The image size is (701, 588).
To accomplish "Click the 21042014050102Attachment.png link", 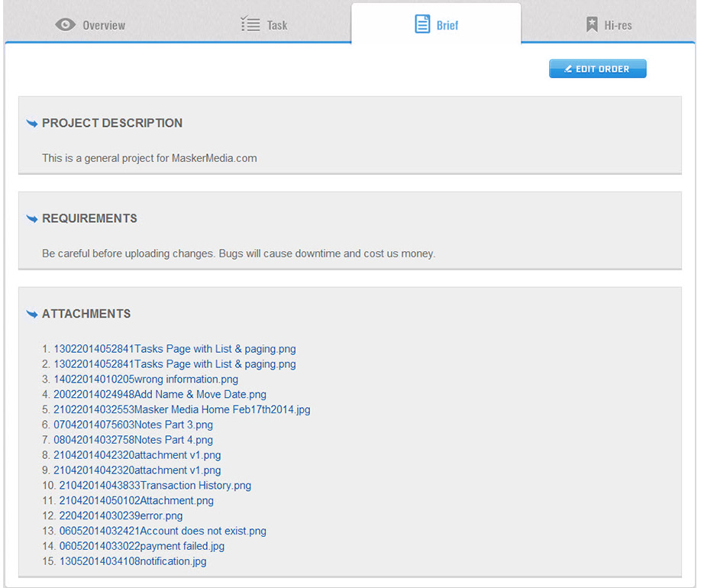I will [x=137, y=501].
